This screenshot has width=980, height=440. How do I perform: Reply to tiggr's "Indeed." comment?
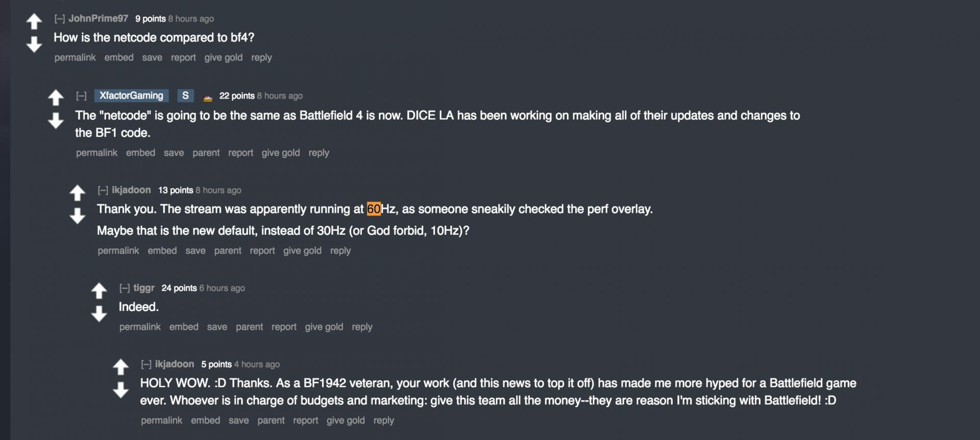click(362, 327)
